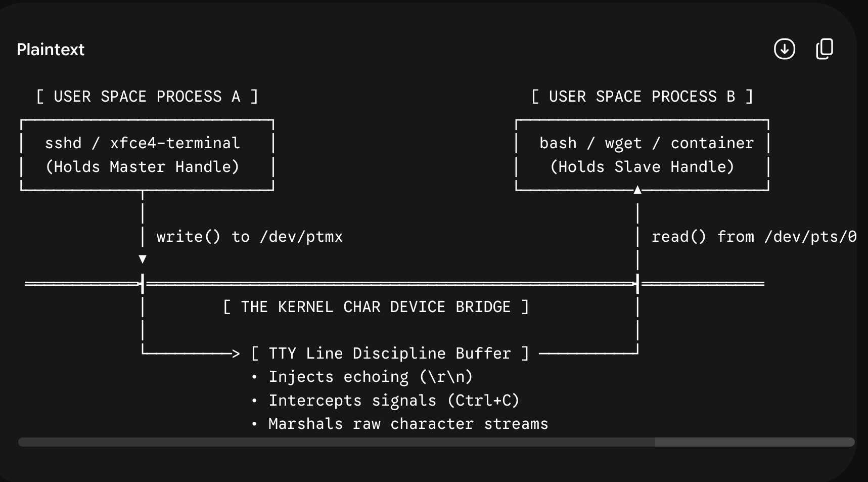Click the horizontal scrollbar thumb
The image size is (868, 482).
click(337, 442)
